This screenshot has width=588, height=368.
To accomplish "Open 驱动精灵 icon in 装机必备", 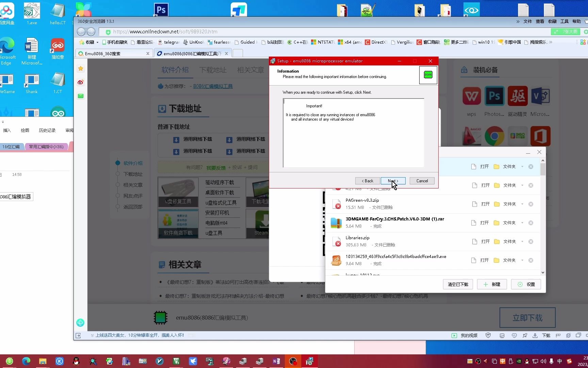I will (518, 96).
